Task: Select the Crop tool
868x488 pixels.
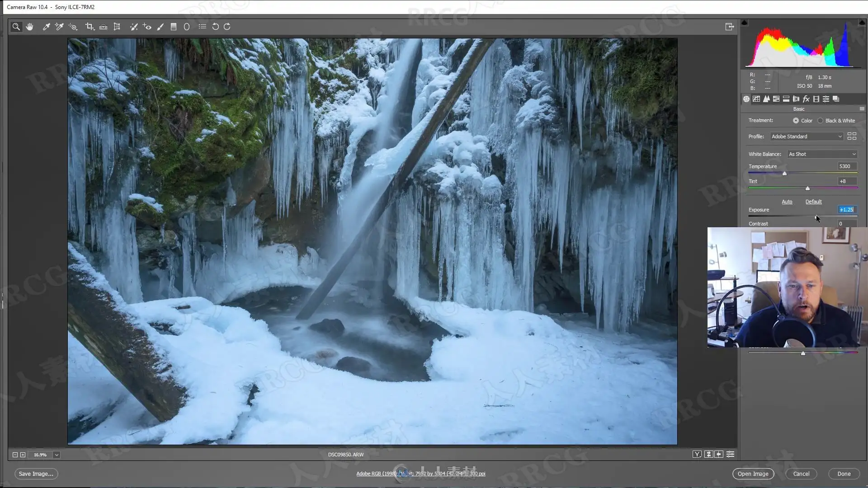Action: click(x=90, y=27)
